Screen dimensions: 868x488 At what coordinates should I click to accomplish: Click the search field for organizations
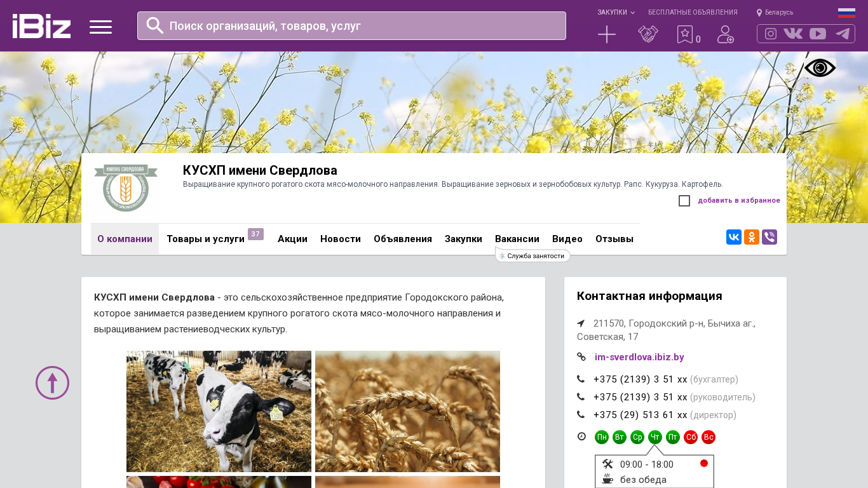[x=351, y=26]
